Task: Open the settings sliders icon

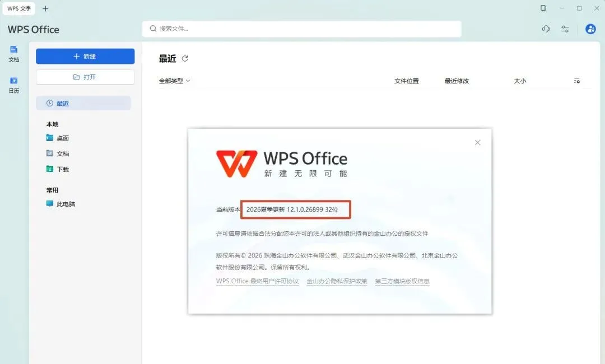Action: tap(565, 29)
